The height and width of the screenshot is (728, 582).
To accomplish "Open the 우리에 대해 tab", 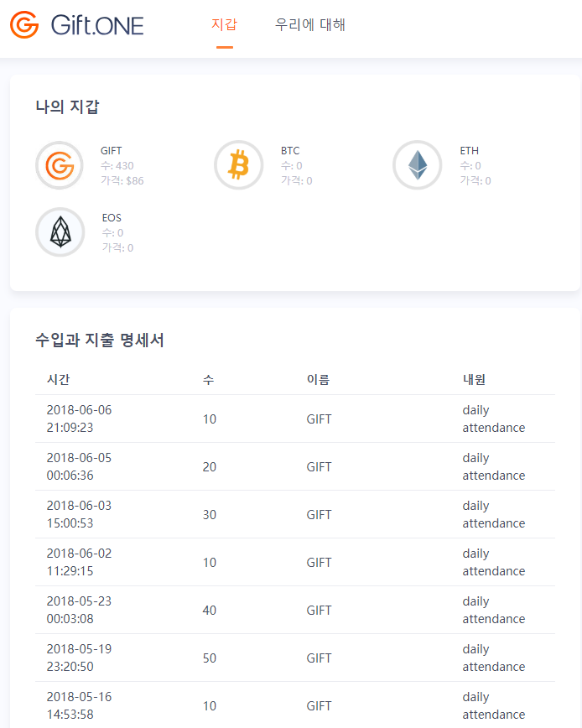I will pyautogui.click(x=309, y=25).
